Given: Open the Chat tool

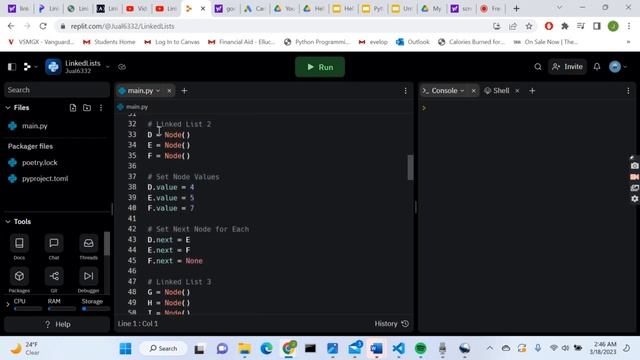Looking at the screenshot, I should (54, 247).
